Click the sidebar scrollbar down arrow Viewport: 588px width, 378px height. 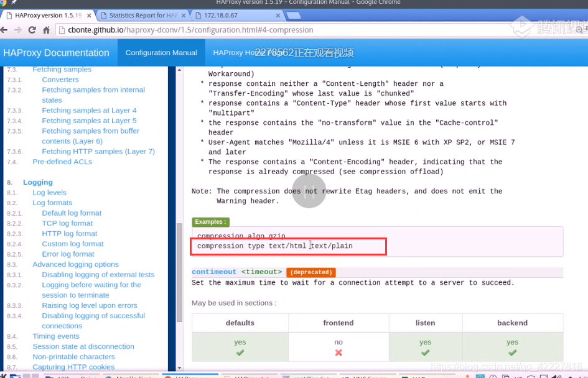click(x=179, y=368)
